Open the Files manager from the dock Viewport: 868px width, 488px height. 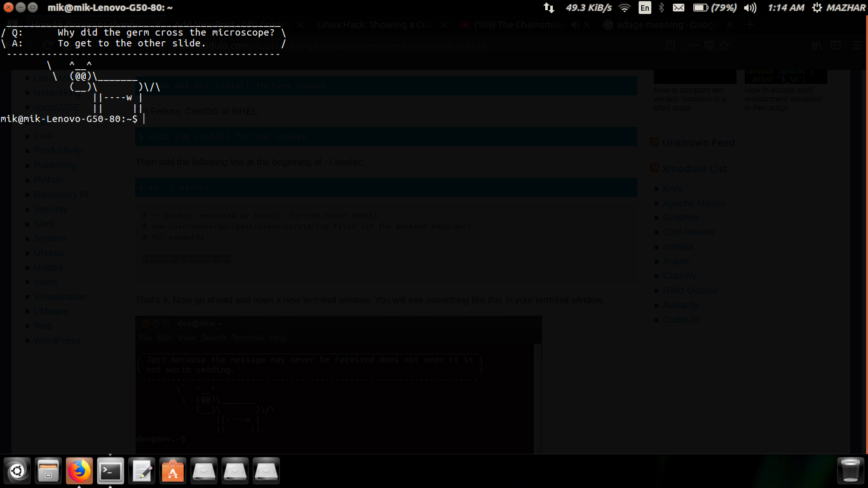[x=48, y=471]
